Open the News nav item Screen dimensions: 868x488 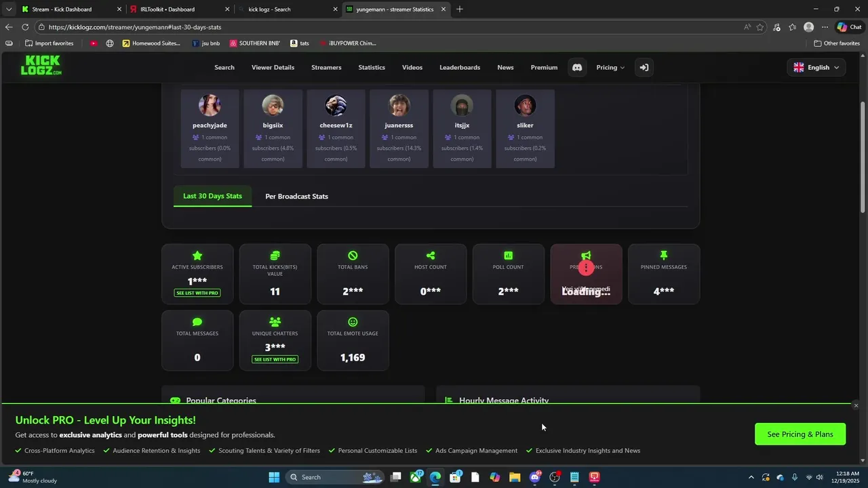pos(505,68)
